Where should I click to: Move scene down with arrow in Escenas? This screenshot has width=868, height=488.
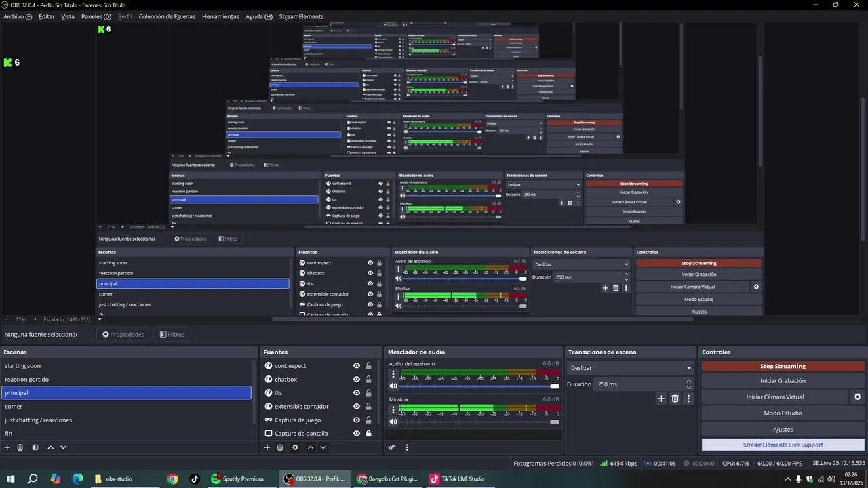pyautogui.click(x=63, y=447)
